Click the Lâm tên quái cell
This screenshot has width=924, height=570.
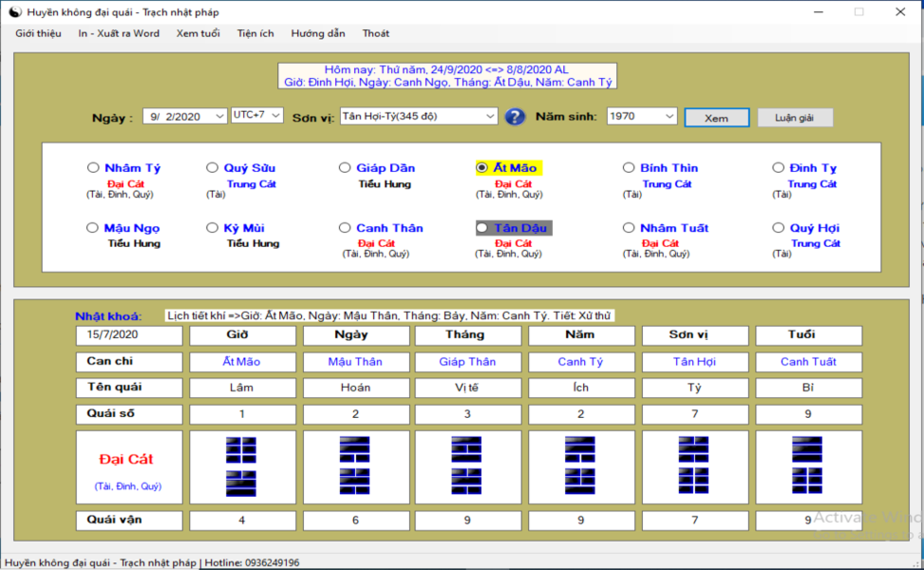[242, 388]
